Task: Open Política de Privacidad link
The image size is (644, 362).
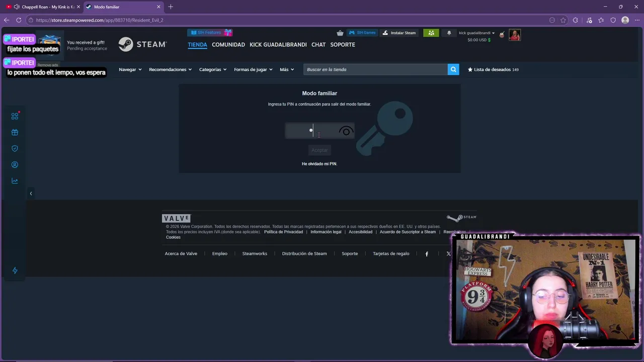Action: [x=283, y=232]
